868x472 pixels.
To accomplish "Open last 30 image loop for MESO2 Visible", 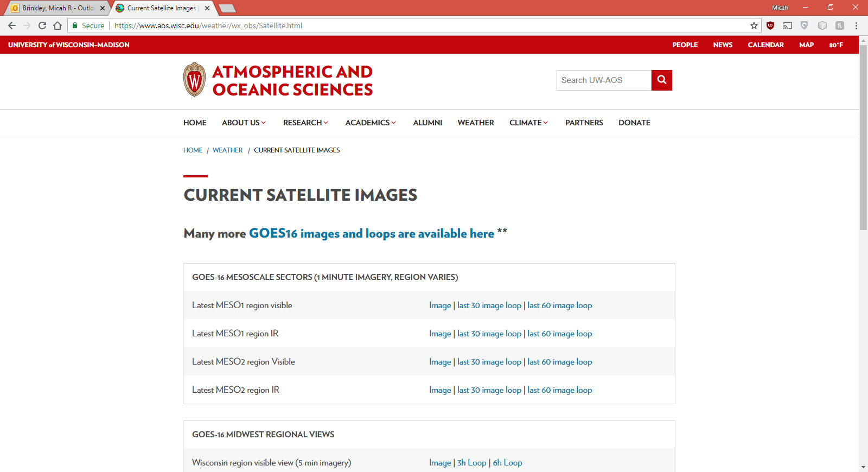I will pyautogui.click(x=489, y=362).
